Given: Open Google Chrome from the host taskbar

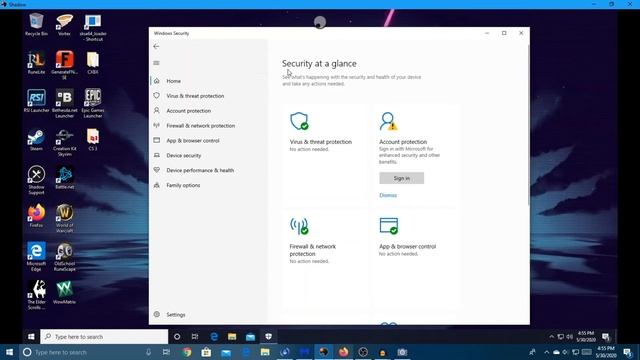Looking at the screenshot, I should click(x=187, y=352).
